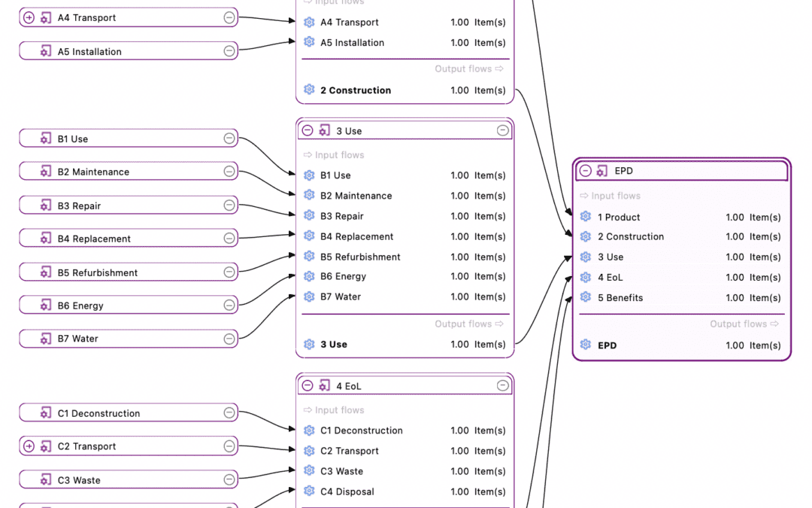
Task: Select the B3 Repair input flow row
Action: click(405, 216)
